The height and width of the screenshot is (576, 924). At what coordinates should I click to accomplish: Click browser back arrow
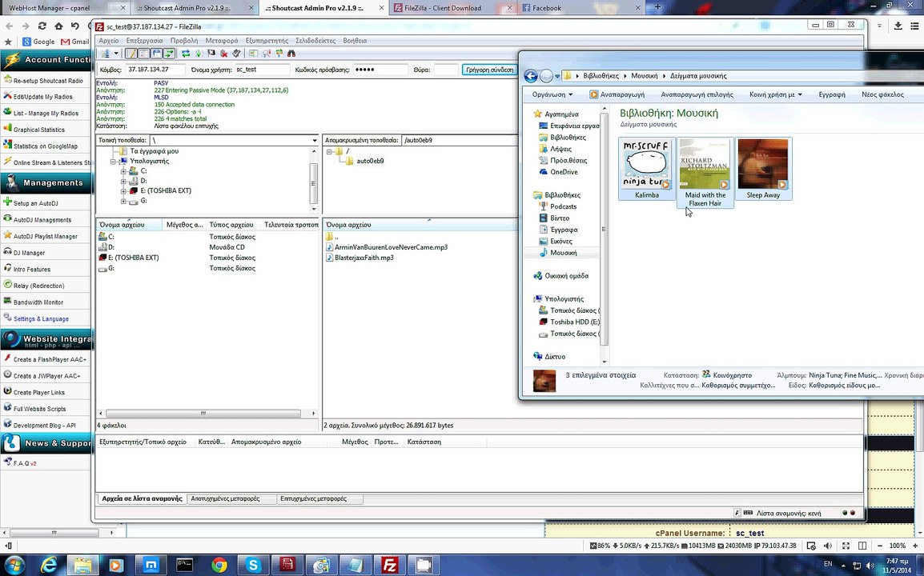[x=9, y=26]
